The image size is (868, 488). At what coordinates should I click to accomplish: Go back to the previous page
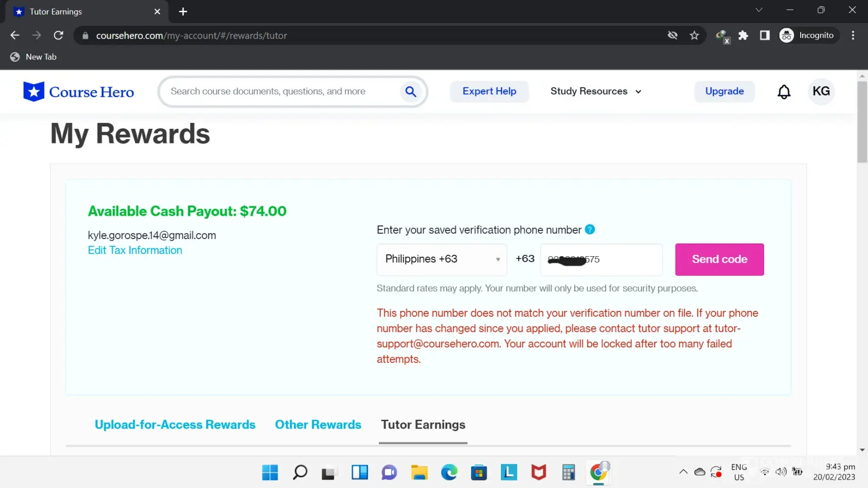tap(15, 35)
